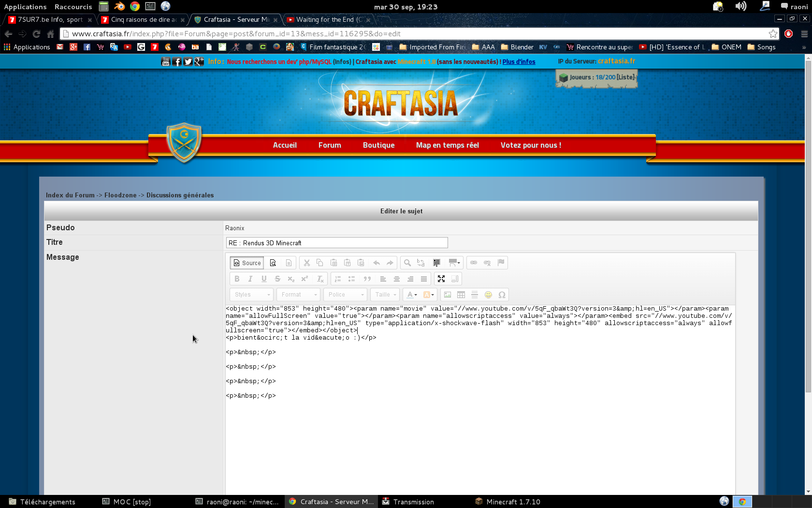Click the Paste as plain text icon
This screenshot has height=508, width=812.
347,263
